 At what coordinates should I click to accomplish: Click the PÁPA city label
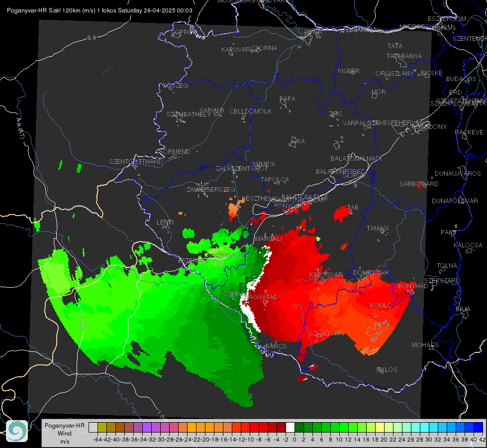(x=288, y=99)
